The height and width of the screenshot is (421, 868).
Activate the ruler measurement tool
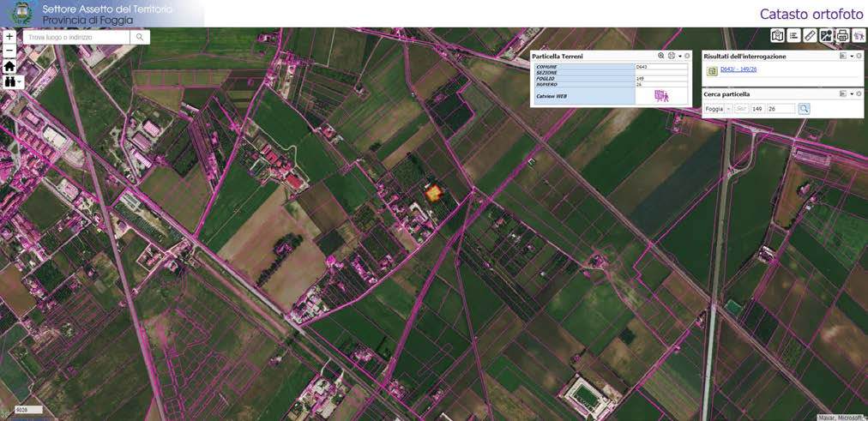click(810, 35)
